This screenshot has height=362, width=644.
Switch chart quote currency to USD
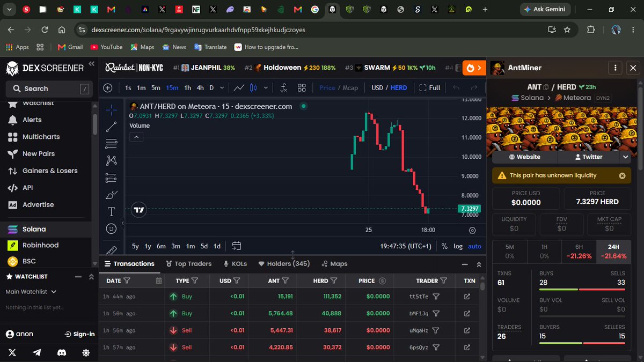click(377, 88)
